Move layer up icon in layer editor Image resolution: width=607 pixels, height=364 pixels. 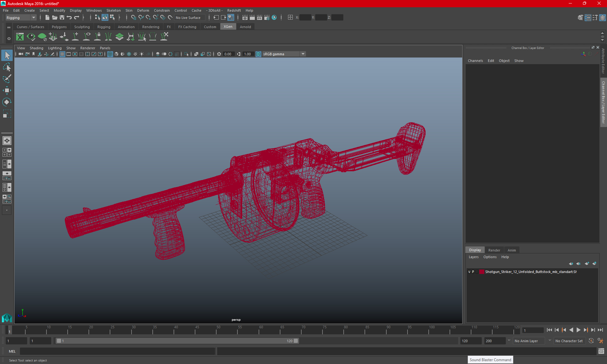click(x=571, y=264)
